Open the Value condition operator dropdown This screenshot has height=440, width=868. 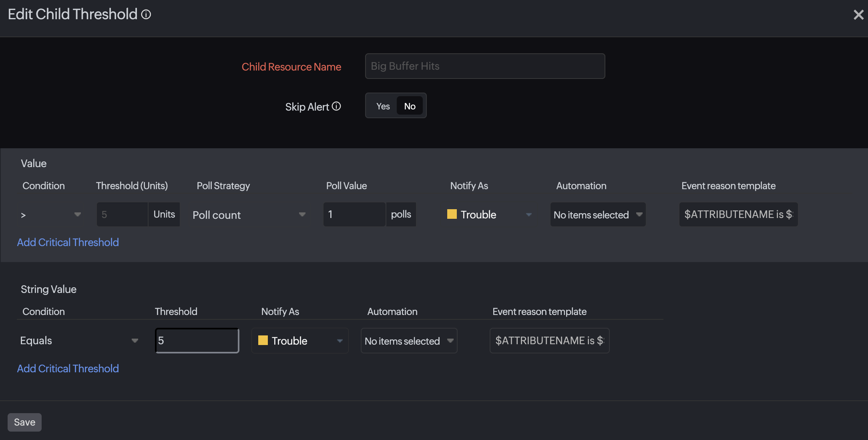pos(50,215)
